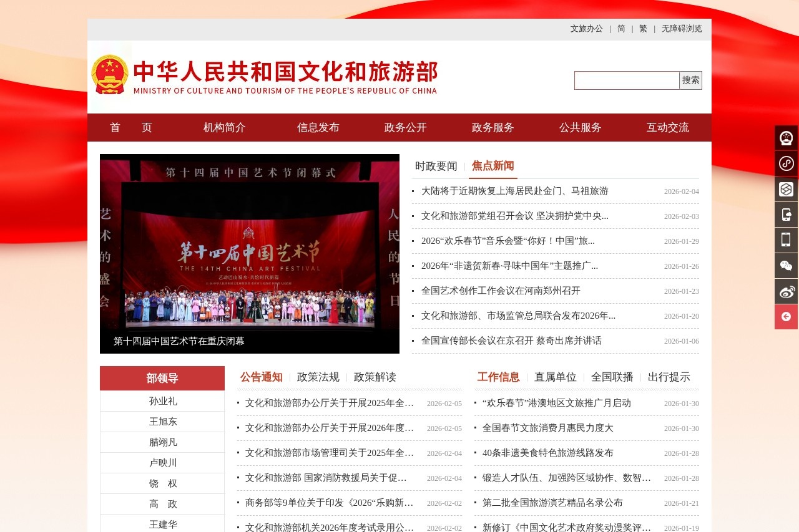Open the 部领导 section header
799x532 pixels.
(x=162, y=378)
